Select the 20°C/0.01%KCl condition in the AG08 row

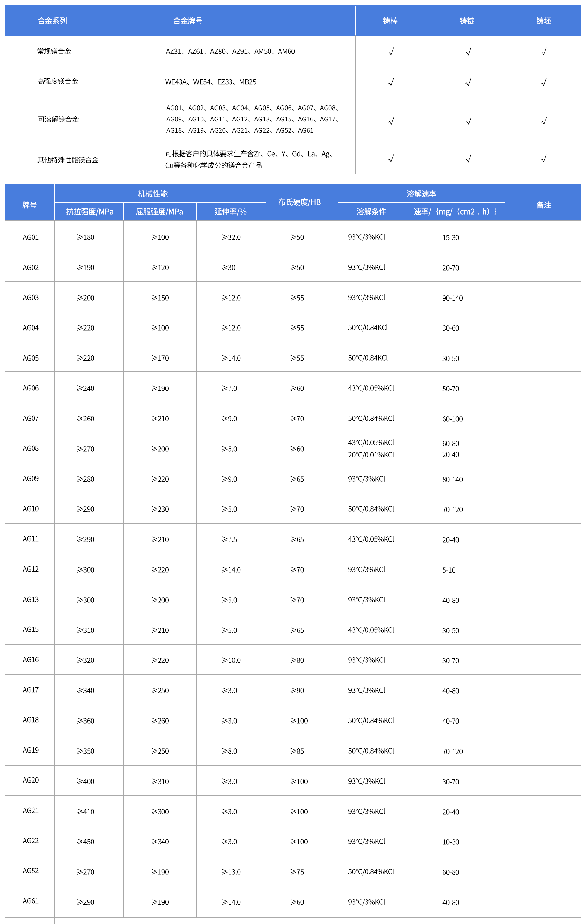371,455
